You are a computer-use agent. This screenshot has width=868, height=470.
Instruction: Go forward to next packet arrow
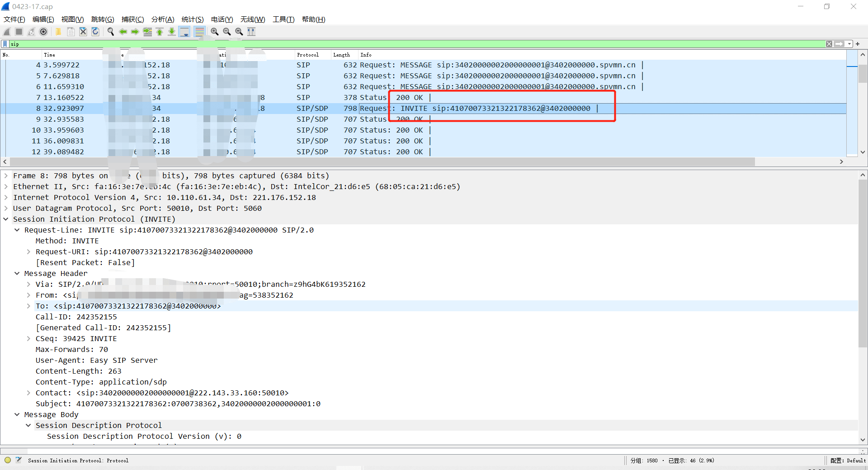(135, 32)
